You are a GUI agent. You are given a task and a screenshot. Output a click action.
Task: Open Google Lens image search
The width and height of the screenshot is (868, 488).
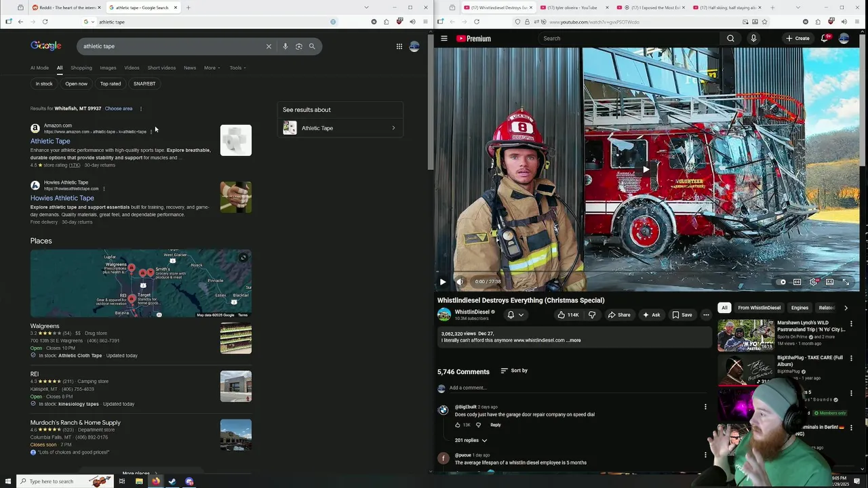point(298,46)
